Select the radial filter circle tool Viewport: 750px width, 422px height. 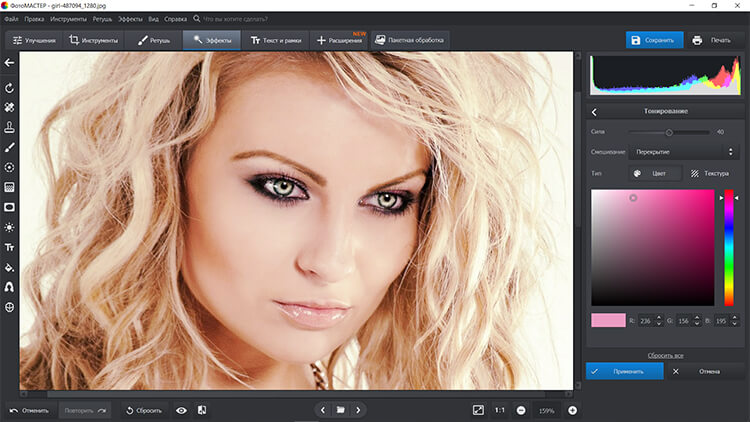coord(9,167)
